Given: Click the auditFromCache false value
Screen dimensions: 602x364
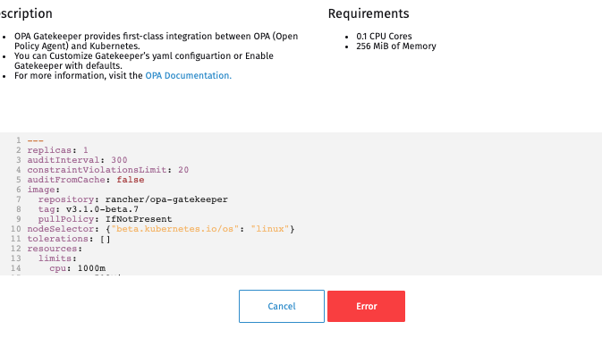Looking at the screenshot, I should click(x=131, y=180).
